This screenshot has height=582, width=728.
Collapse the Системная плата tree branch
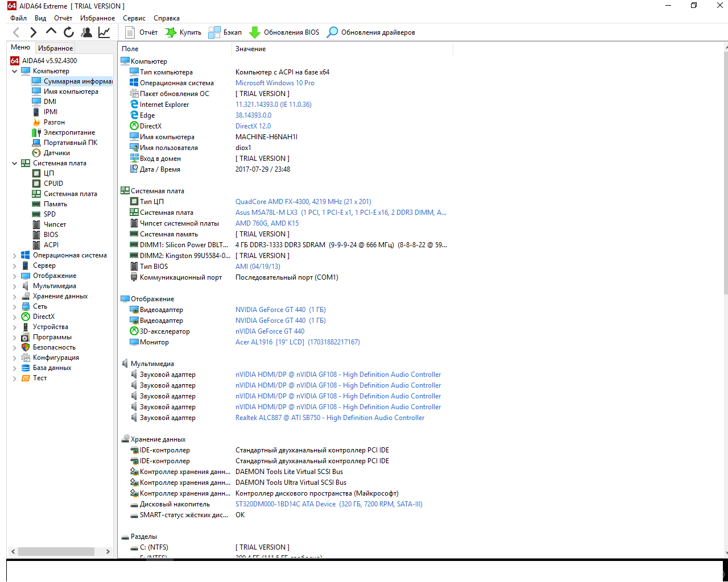pyautogui.click(x=15, y=163)
